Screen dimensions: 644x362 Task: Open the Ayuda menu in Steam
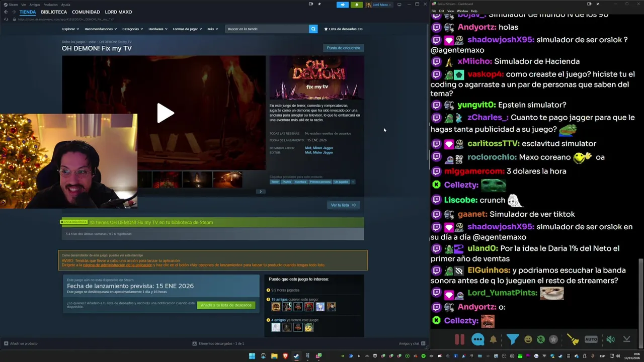click(x=65, y=5)
